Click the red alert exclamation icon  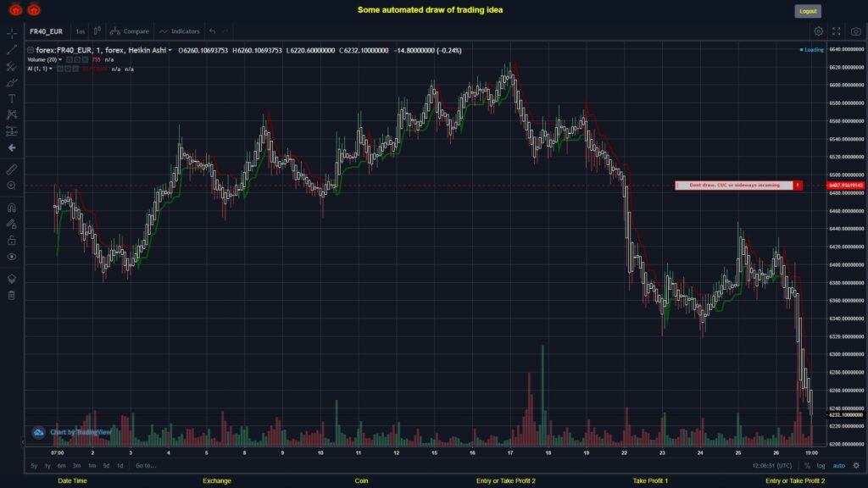coord(798,186)
